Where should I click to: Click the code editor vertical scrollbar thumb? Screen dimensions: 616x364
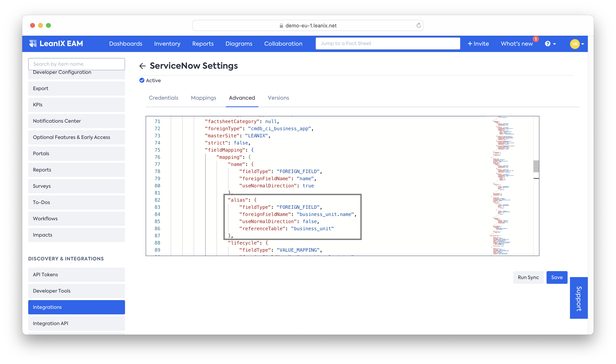(536, 166)
